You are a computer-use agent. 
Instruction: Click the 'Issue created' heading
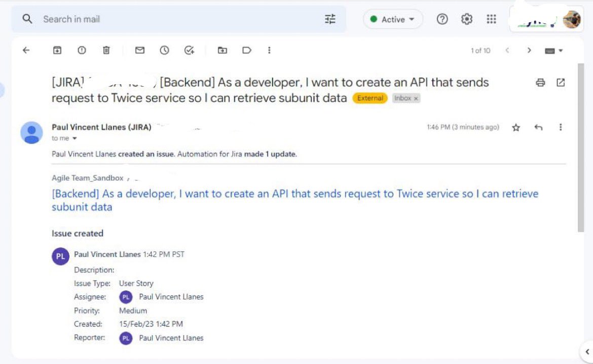click(x=78, y=234)
